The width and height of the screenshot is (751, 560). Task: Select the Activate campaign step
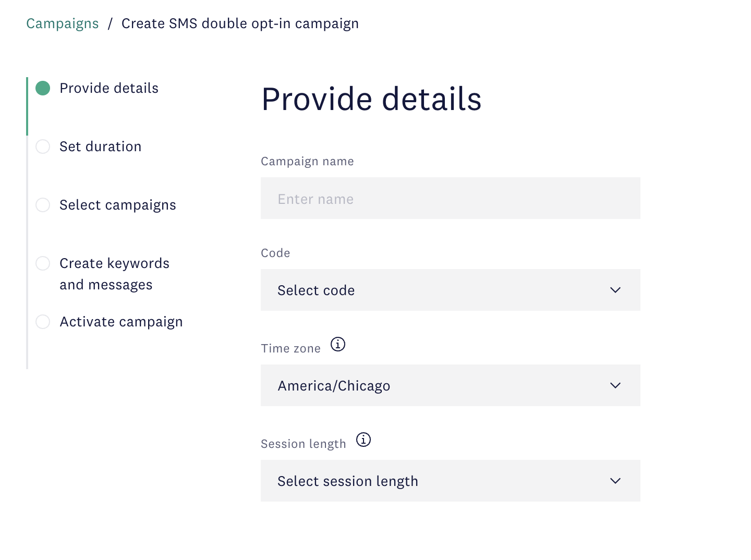pyautogui.click(x=121, y=322)
